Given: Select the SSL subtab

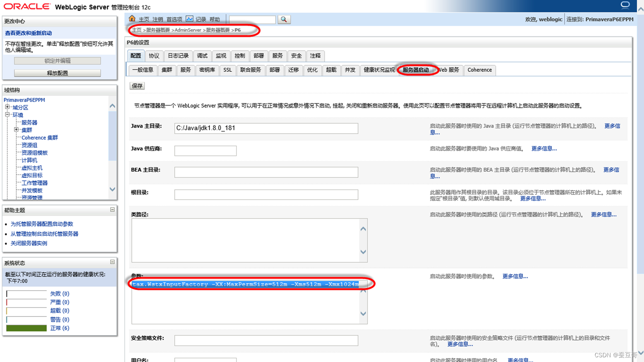Looking at the screenshot, I should [228, 70].
